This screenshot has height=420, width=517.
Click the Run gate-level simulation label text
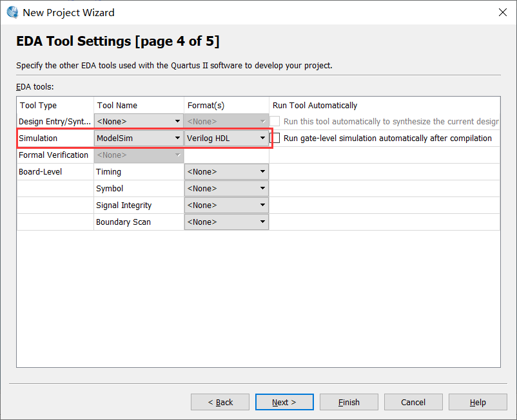(x=387, y=138)
